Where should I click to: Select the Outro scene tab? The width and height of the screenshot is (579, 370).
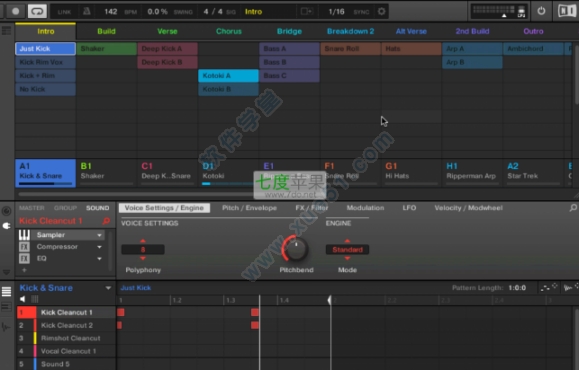pos(533,31)
